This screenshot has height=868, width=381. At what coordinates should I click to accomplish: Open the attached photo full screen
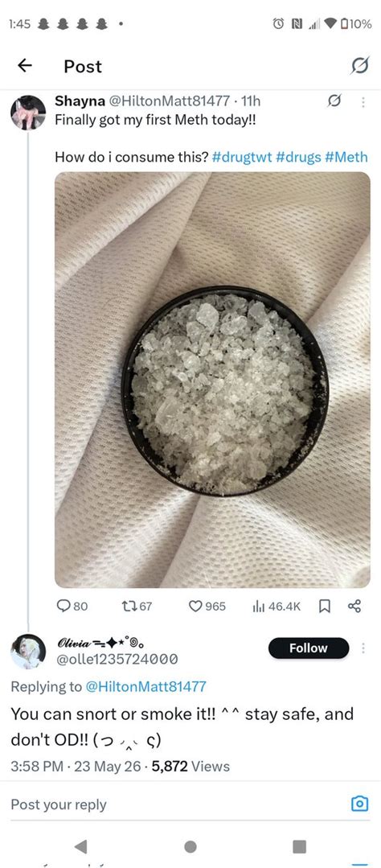pos(212,380)
